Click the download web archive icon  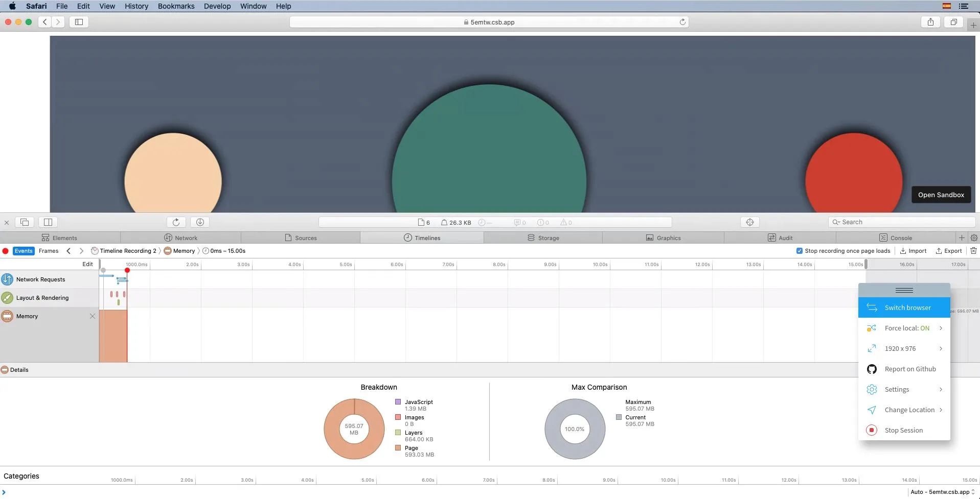pos(200,222)
